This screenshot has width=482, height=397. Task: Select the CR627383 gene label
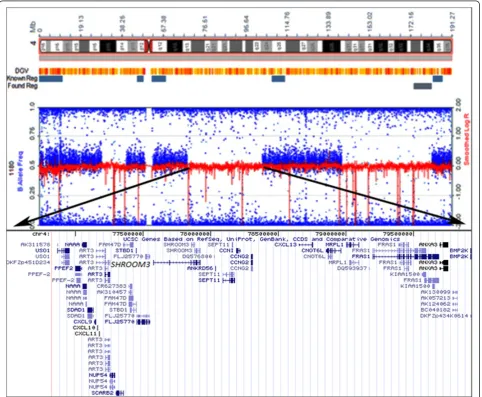[112, 286]
